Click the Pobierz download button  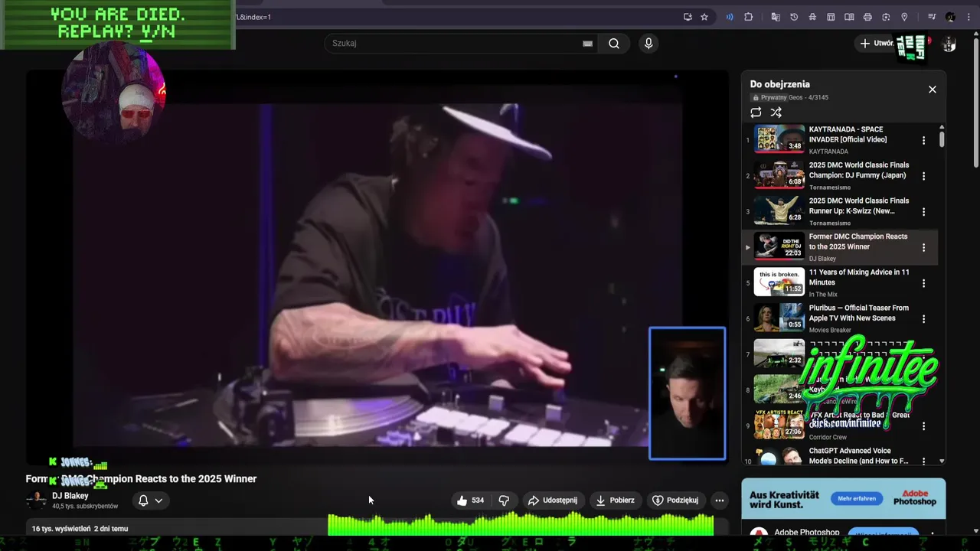tap(615, 500)
